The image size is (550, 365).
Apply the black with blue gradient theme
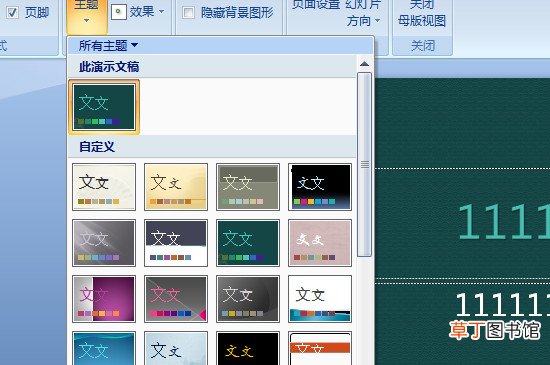point(320,187)
